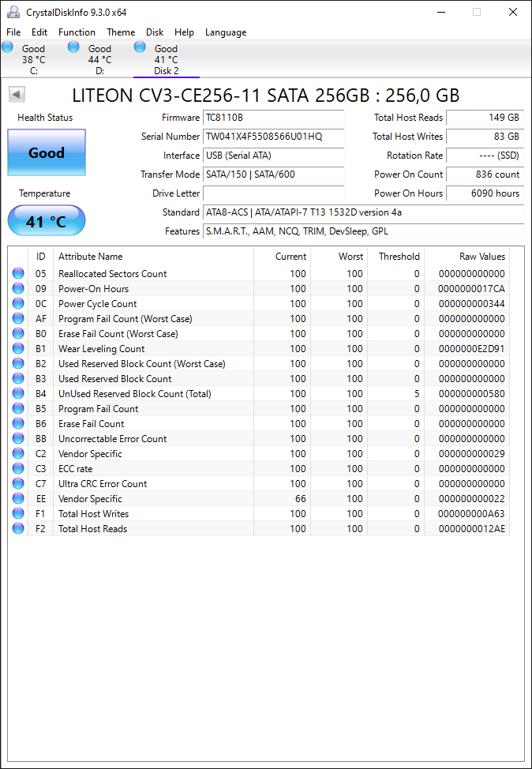This screenshot has height=769, width=532.
Task: Click status orb beside Wear Leveling Count
Action: tap(18, 348)
